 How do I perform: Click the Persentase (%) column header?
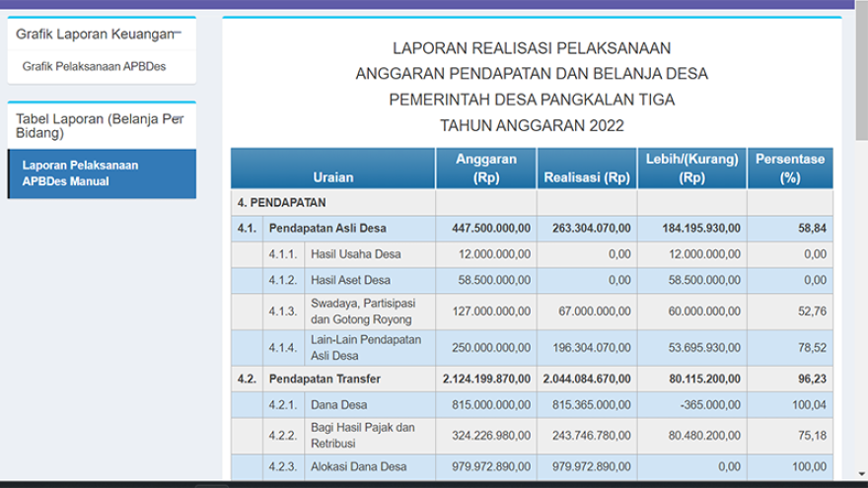point(789,169)
